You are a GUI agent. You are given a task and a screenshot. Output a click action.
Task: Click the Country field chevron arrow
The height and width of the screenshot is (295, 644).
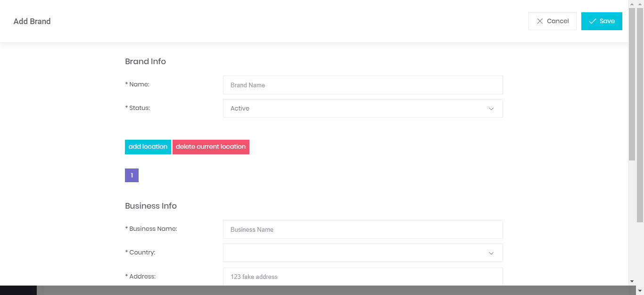click(x=491, y=253)
